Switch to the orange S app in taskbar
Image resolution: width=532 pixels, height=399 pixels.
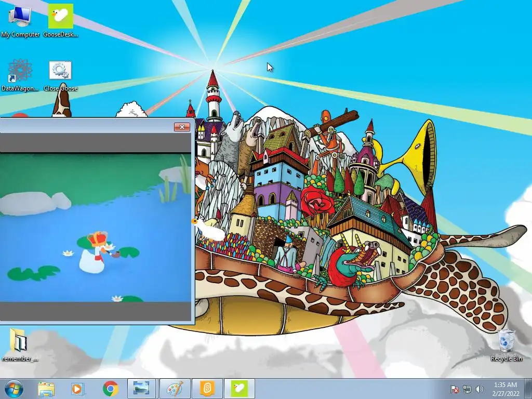207,389
